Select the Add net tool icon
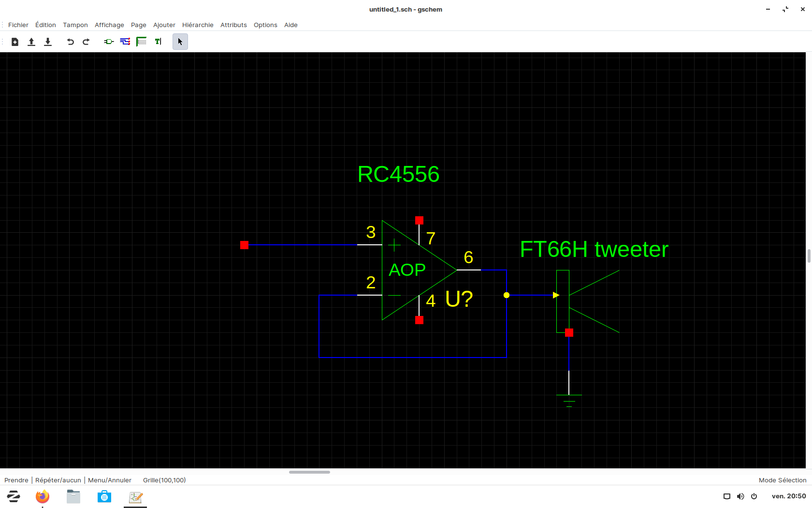The height and width of the screenshot is (508, 812). (x=125, y=42)
